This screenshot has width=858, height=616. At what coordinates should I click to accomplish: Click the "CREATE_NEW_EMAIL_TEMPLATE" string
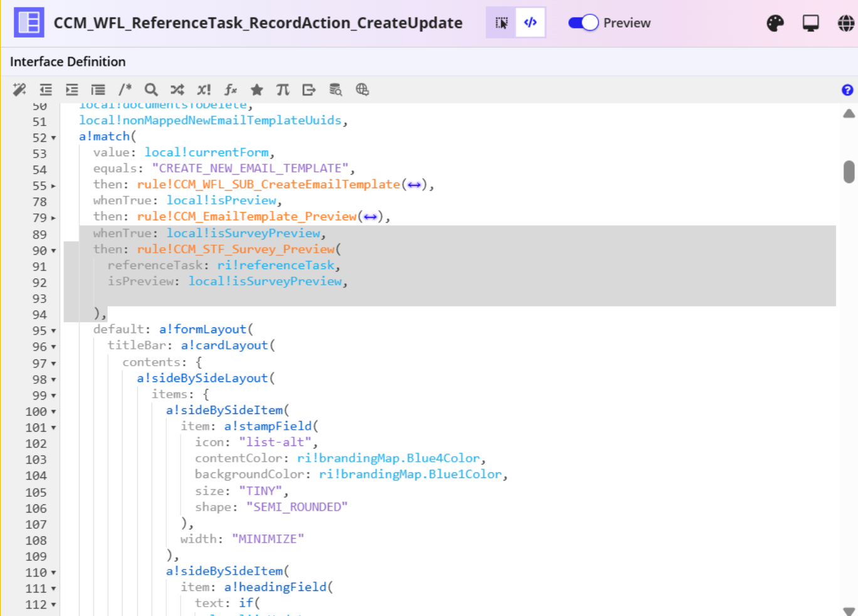pyautogui.click(x=250, y=168)
